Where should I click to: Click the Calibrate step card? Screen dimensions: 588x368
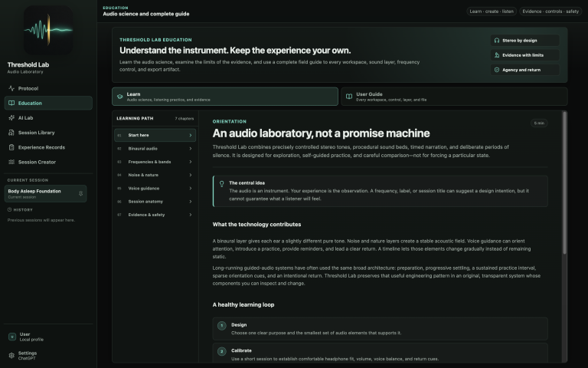pyautogui.click(x=381, y=353)
